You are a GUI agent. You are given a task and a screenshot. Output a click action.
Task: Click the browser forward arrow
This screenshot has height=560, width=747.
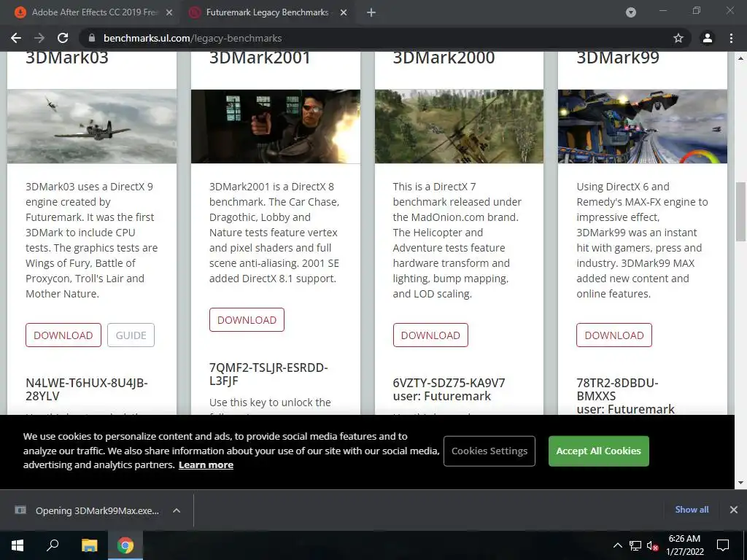click(39, 38)
